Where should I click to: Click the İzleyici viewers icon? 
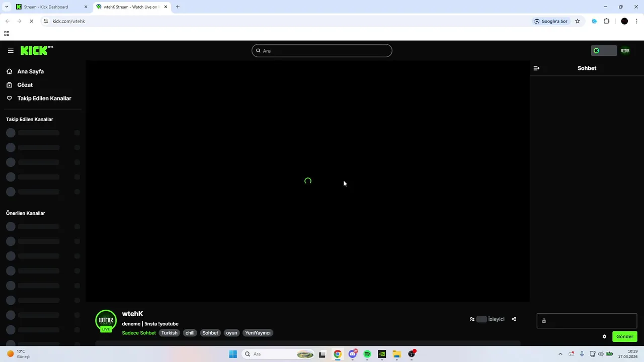472,319
